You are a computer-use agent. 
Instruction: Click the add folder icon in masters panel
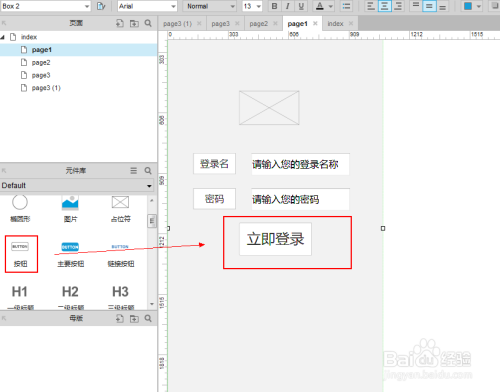pyautogui.click(x=134, y=318)
